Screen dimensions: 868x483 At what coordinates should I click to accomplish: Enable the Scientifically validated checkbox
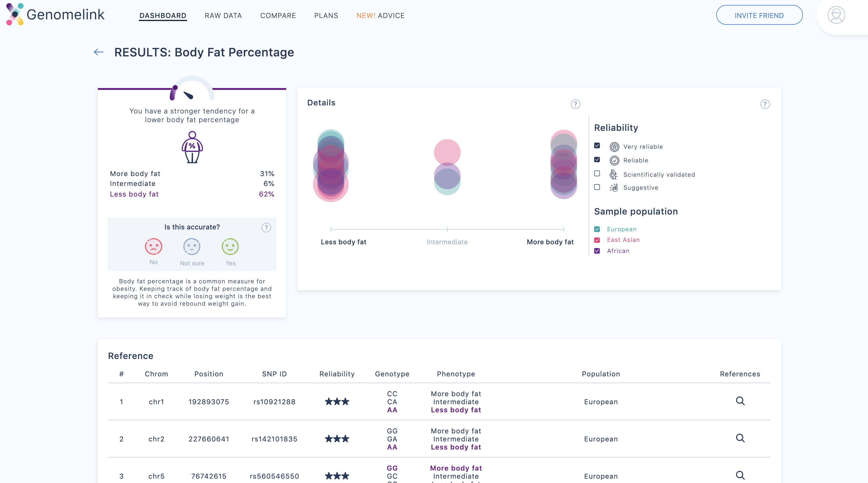[x=597, y=173]
